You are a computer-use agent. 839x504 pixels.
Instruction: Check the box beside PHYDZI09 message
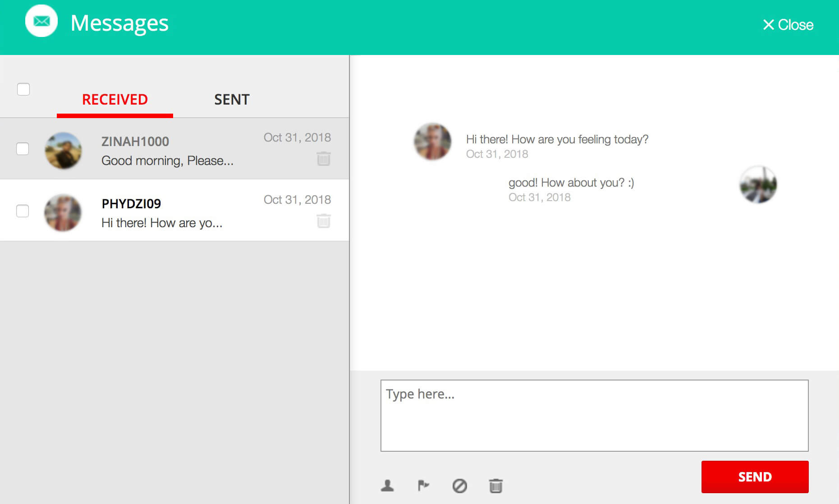pos(23,211)
